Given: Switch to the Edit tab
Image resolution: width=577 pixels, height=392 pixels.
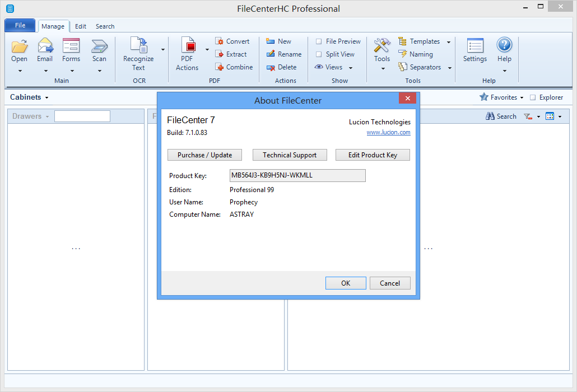Looking at the screenshot, I should 81,26.
